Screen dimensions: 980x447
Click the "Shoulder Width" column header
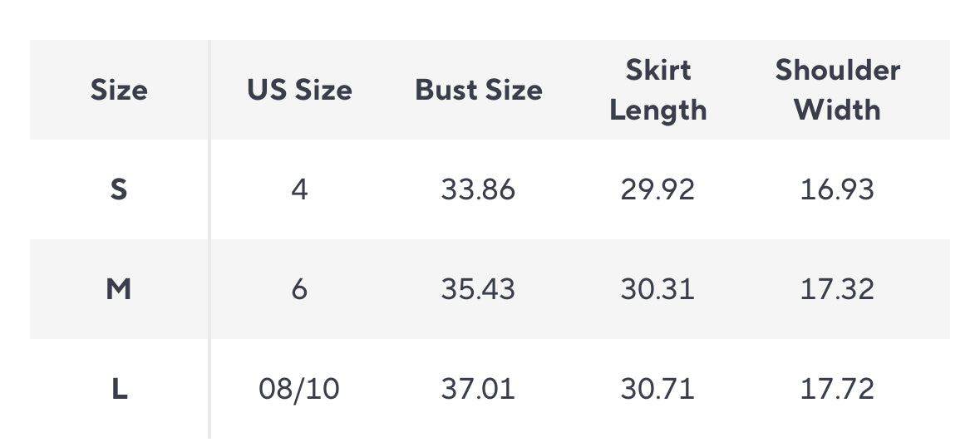point(837,90)
